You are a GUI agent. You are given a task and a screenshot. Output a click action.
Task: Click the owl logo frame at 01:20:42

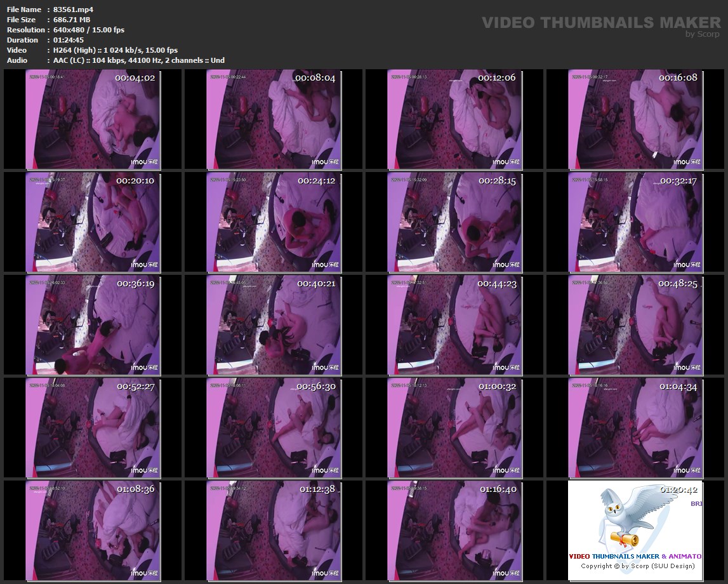click(x=635, y=531)
